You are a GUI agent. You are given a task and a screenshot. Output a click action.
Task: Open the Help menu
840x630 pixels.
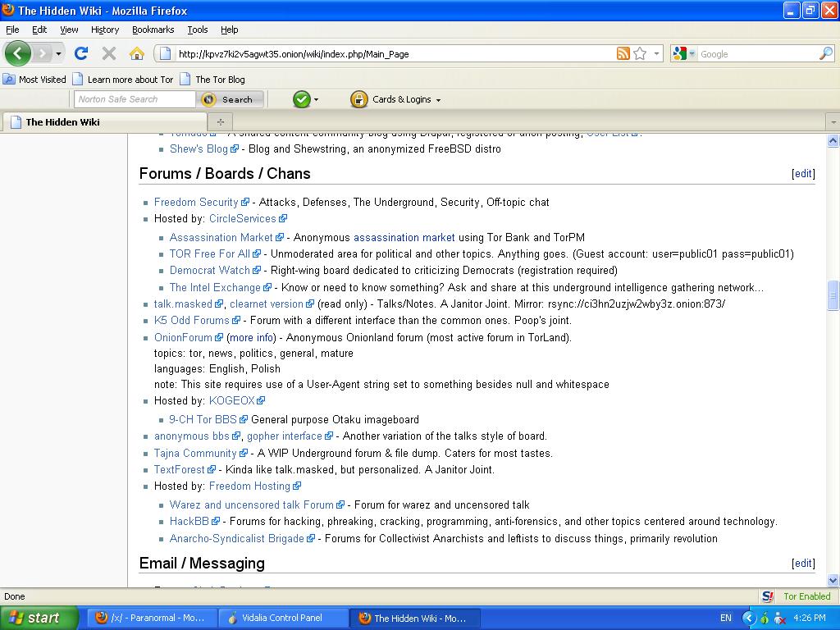tap(230, 30)
